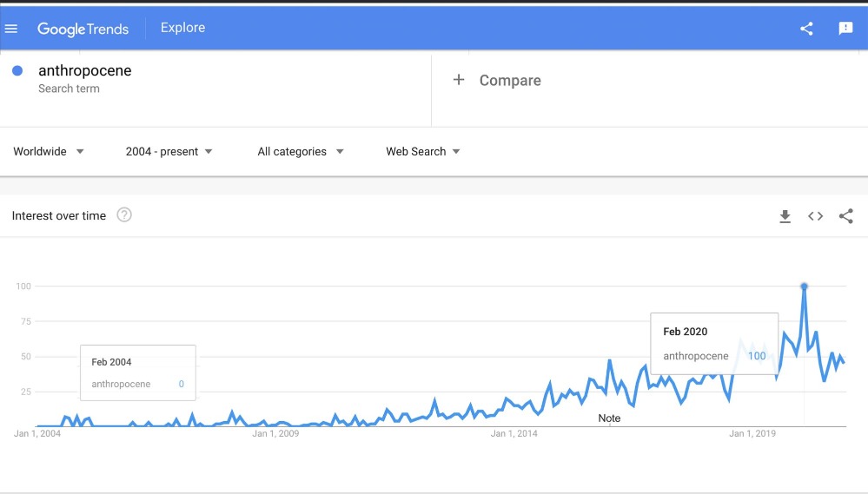Expand the All categories dropdown
This screenshot has width=868, height=494.
point(301,151)
